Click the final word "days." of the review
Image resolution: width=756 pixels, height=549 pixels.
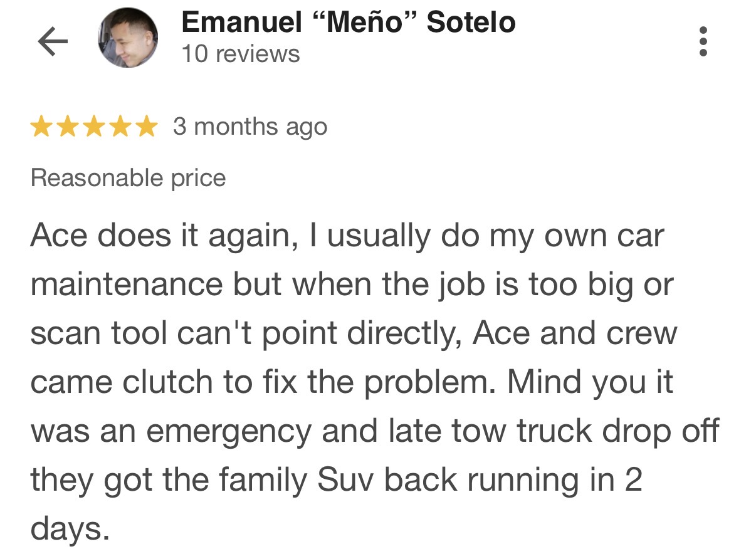click(70, 528)
